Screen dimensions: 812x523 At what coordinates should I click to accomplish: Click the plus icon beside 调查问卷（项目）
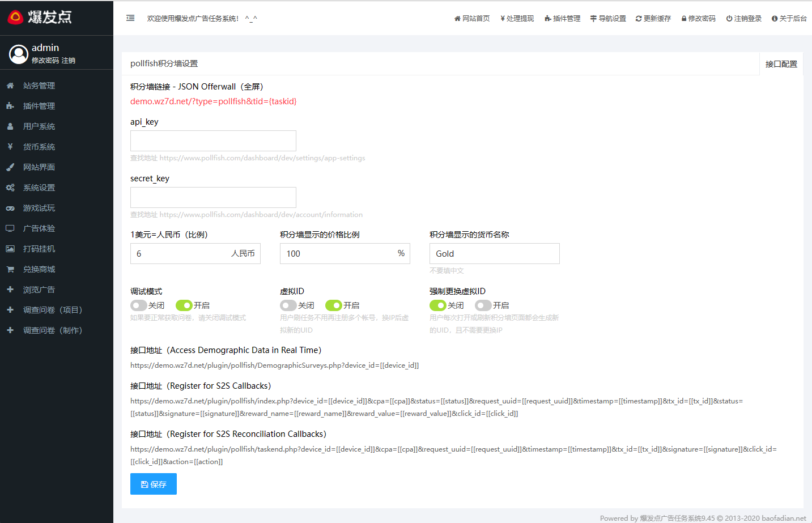[10, 310]
